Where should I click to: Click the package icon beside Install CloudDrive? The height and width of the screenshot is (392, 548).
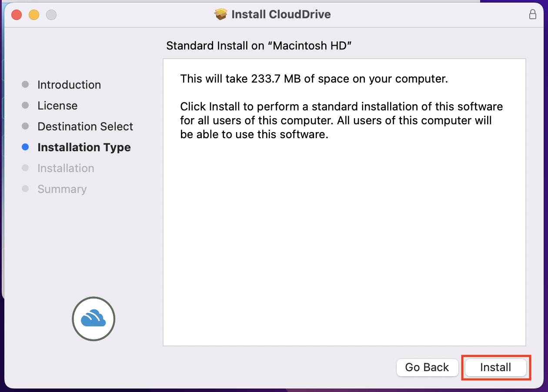tap(221, 14)
